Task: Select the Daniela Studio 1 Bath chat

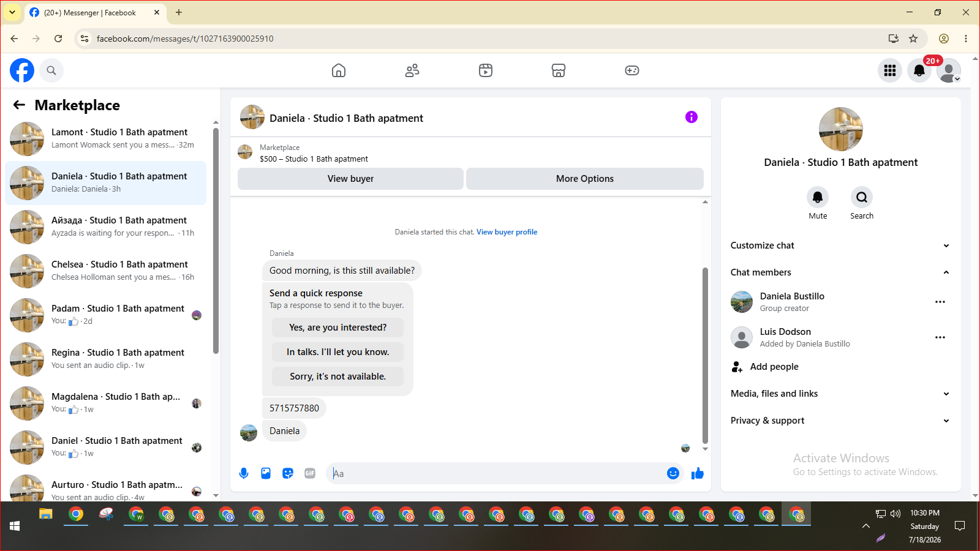Action: coord(106,183)
